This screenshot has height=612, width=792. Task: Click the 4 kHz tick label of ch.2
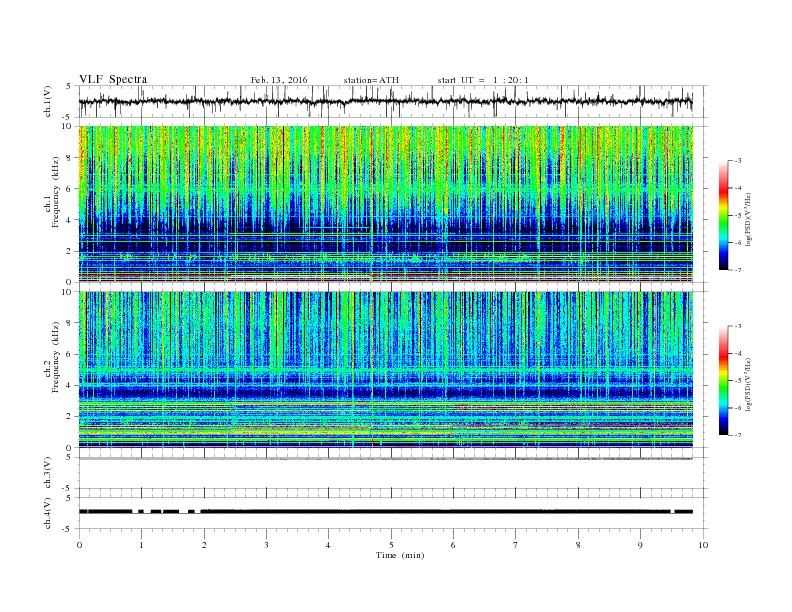point(69,386)
